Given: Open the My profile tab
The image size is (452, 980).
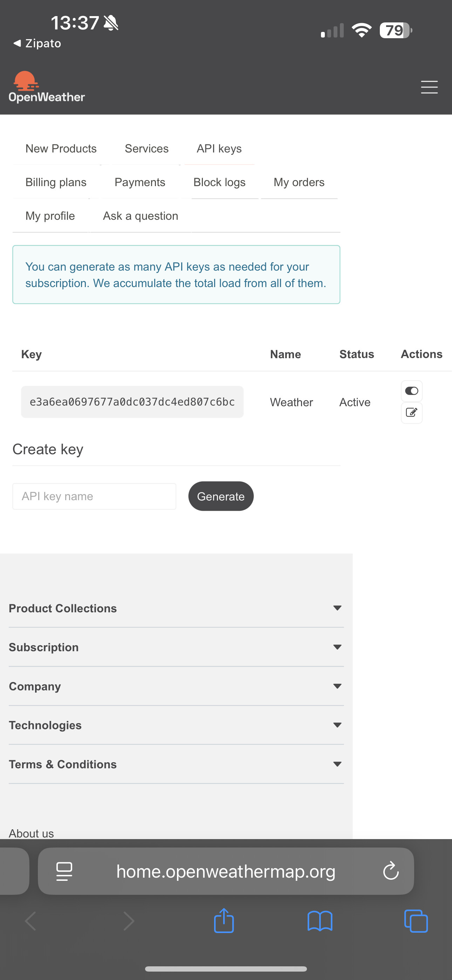Looking at the screenshot, I should click(50, 216).
